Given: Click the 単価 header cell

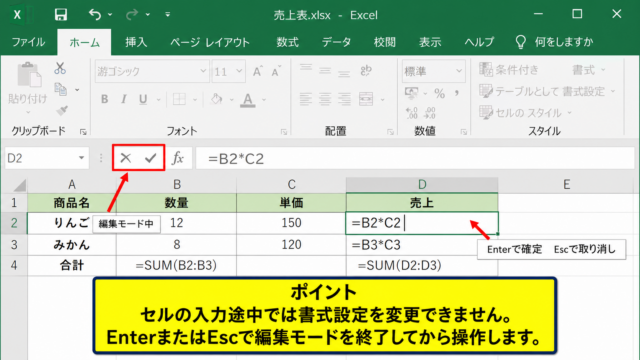Looking at the screenshot, I should tap(291, 202).
